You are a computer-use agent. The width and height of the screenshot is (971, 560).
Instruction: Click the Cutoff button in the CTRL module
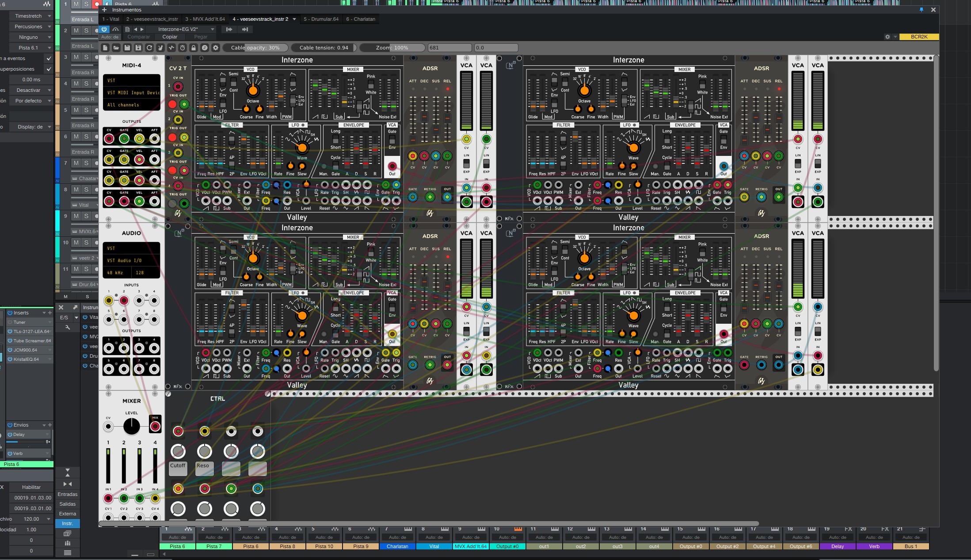click(178, 468)
